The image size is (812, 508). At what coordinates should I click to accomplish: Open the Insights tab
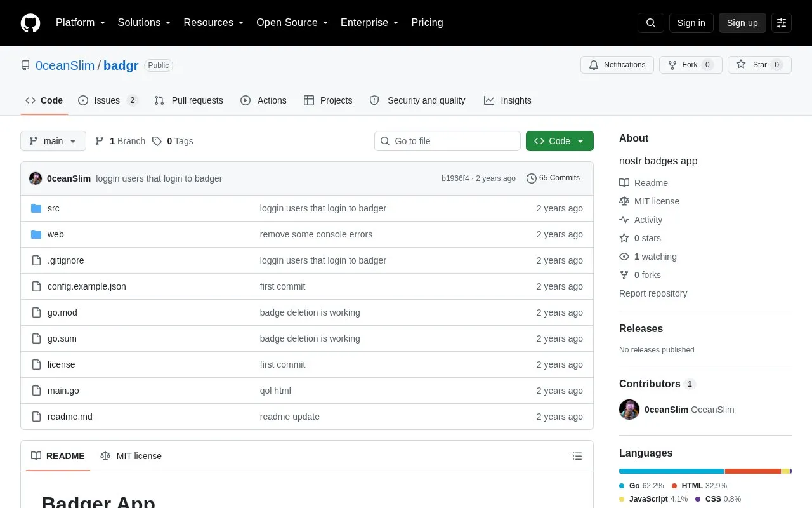pos(507,100)
